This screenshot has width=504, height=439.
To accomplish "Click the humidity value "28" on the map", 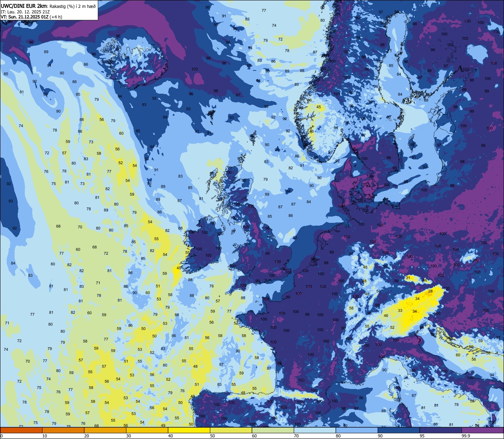I will pos(430,291).
